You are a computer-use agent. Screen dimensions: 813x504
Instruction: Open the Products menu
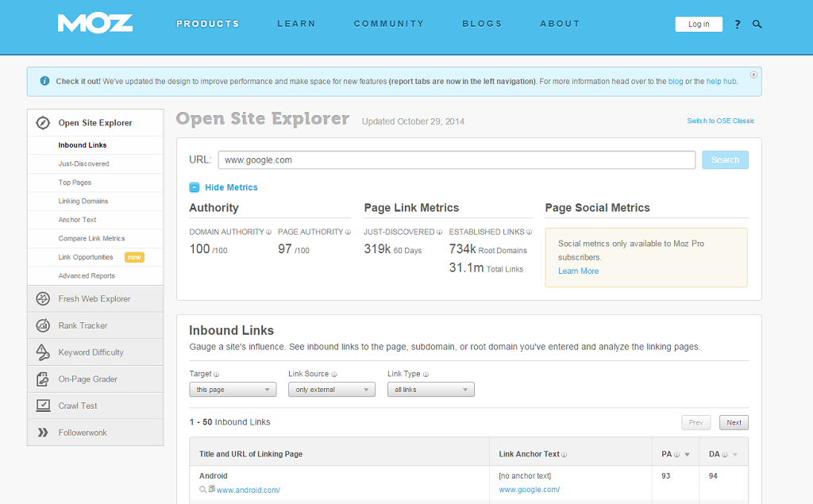click(x=208, y=24)
